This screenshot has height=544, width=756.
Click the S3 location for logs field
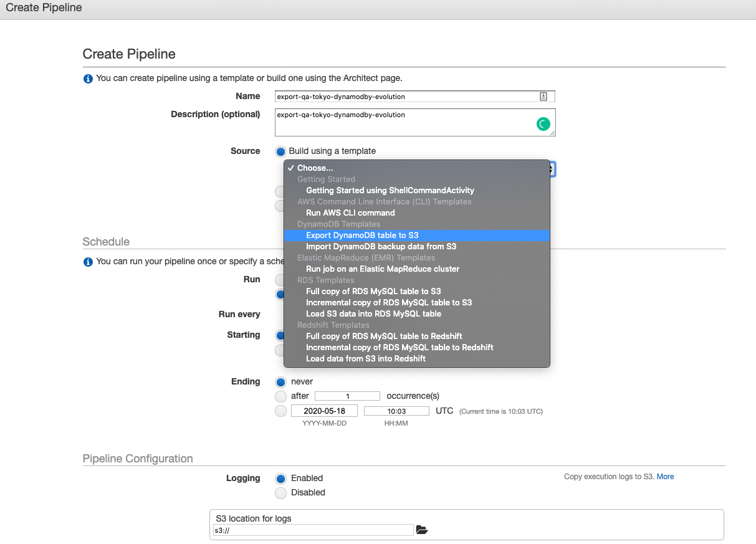pyautogui.click(x=313, y=530)
